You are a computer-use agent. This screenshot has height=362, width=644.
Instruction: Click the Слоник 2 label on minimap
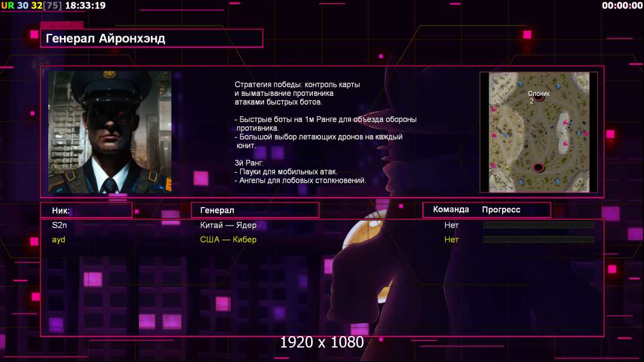(538, 97)
